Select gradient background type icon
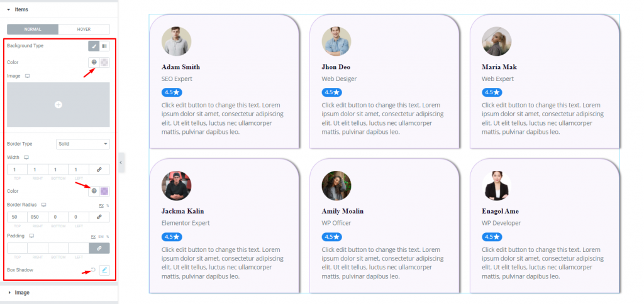Viewport: 644px width, 304px height. (104, 46)
